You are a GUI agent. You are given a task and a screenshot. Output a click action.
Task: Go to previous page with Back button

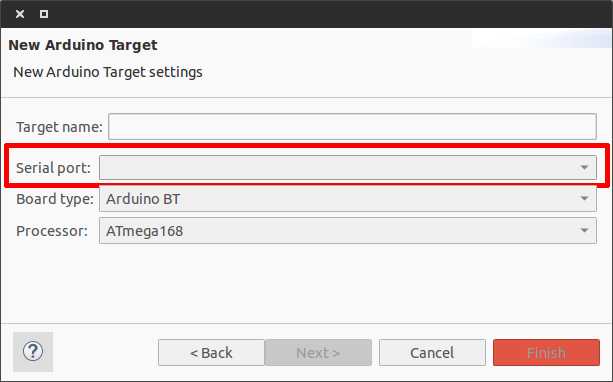coord(211,353)
